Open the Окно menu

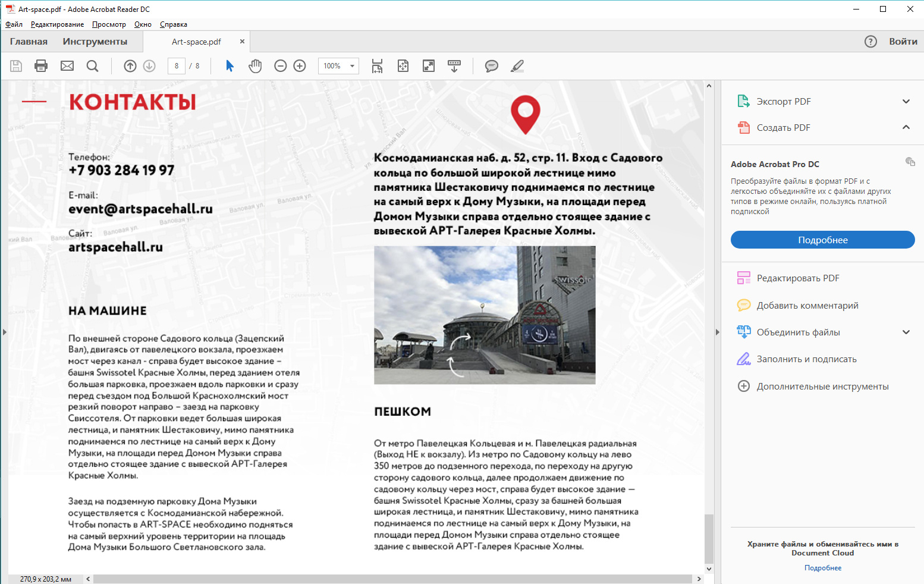(x=143, y=24)
